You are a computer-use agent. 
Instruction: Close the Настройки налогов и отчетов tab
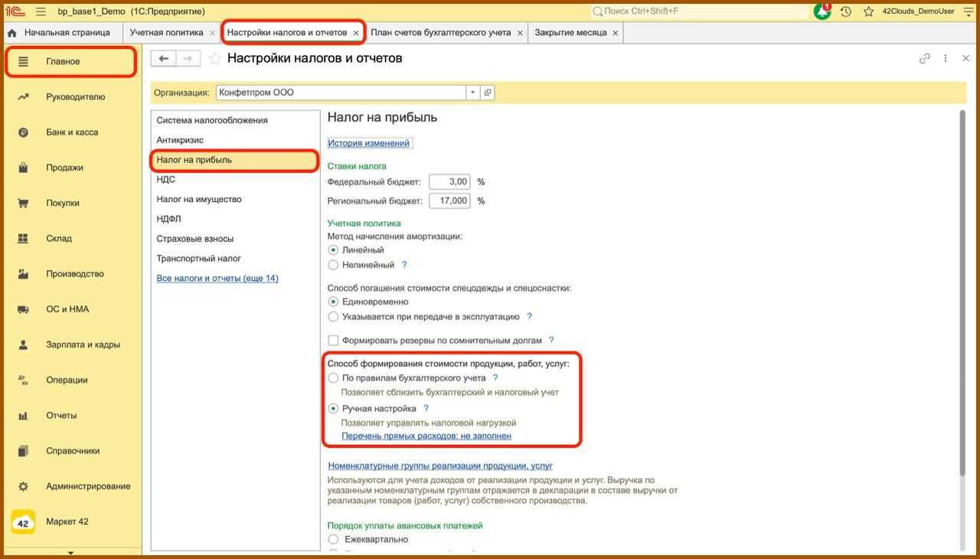point(355,33)
